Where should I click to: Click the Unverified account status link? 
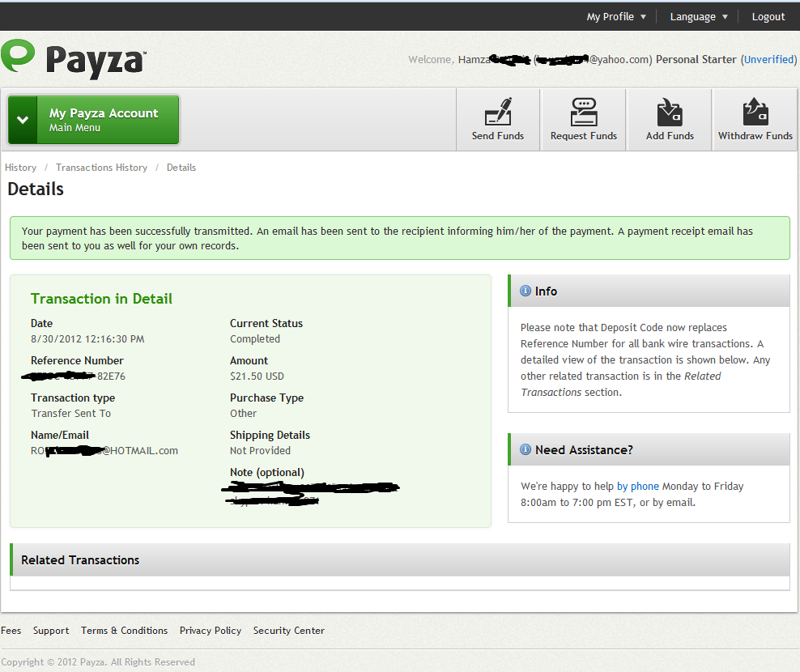(769, 59)
